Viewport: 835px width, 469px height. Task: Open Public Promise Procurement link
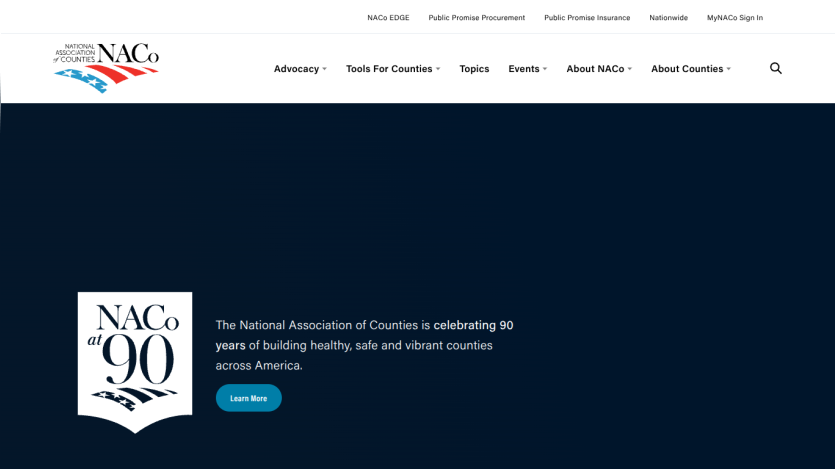point(477,18)
